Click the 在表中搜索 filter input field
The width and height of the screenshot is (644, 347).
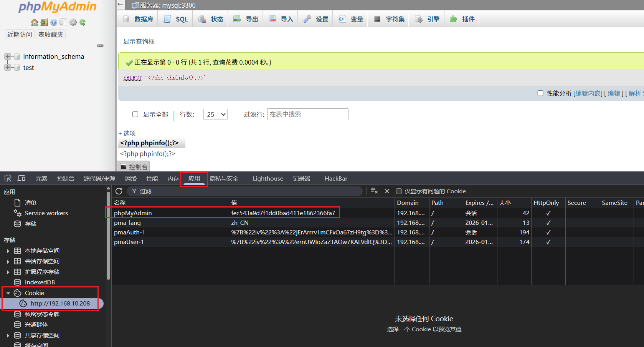pyautogui.click(x=307, y=115)
